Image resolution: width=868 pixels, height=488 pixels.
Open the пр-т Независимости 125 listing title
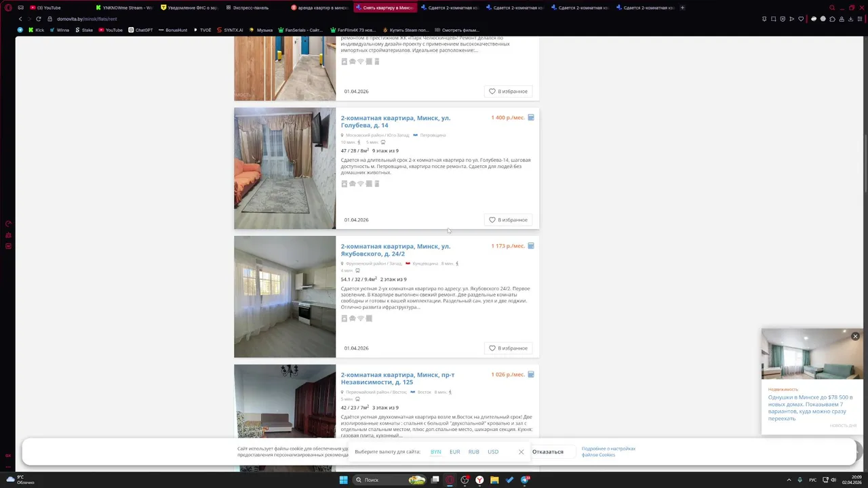point(397,378)
